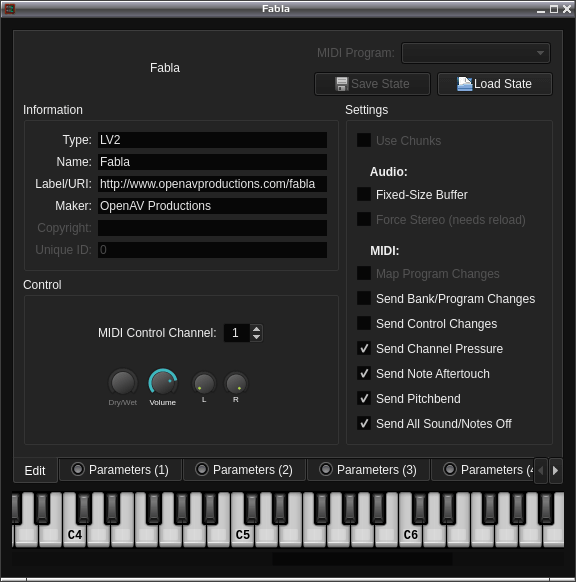Click the Type field showing LV2

pos(212,140)
